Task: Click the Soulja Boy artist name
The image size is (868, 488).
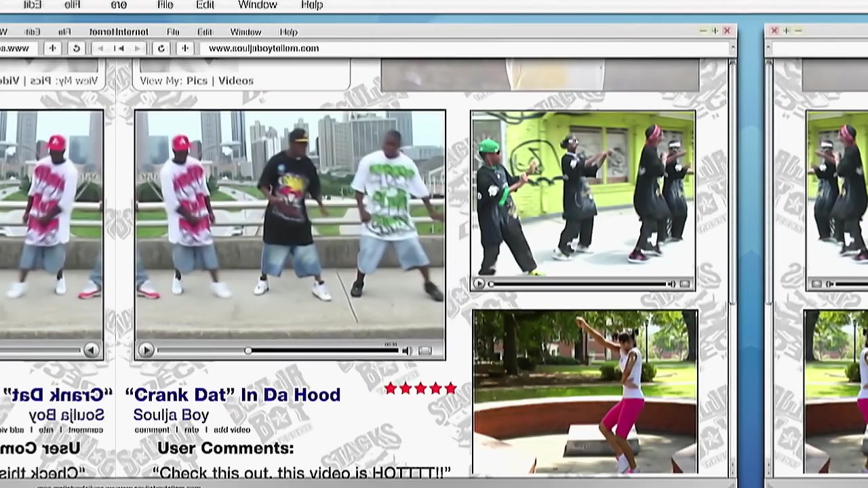Action: click(x=171, y=415)
